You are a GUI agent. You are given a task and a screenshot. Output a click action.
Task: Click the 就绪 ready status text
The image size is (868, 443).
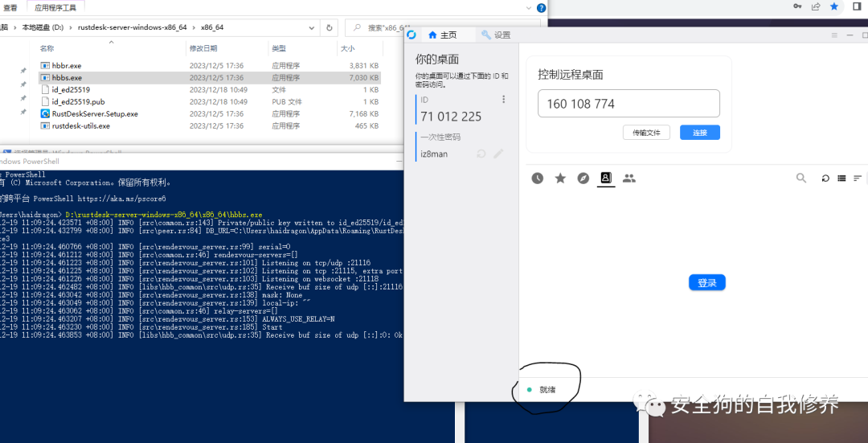point(548,390)
